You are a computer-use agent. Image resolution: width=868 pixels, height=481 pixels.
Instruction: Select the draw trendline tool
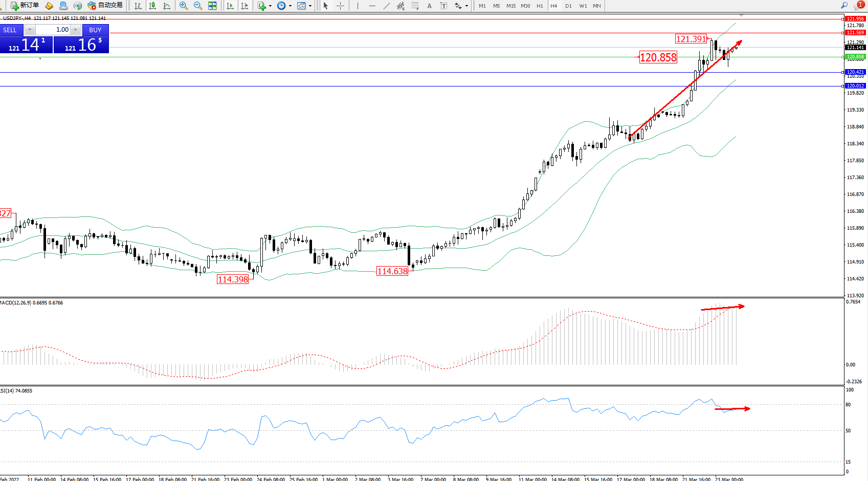click(x=386, y=6)
